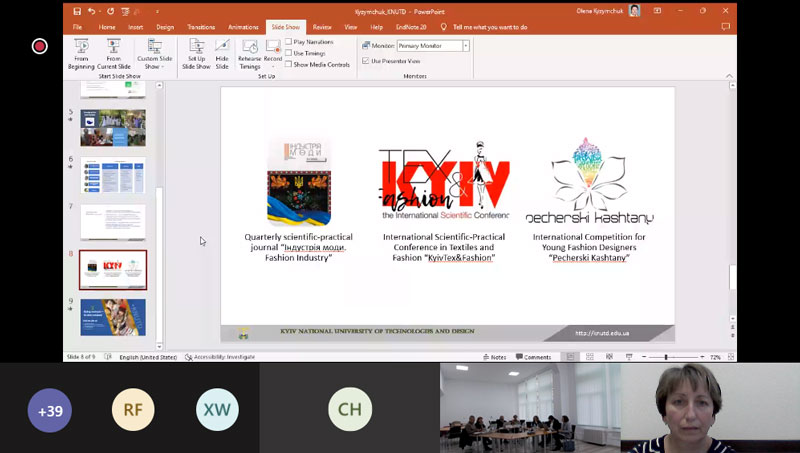Screen dimensions: 800x453
Task: Toggle Play Narrations checkbox
Action: [x=288, y=42]
